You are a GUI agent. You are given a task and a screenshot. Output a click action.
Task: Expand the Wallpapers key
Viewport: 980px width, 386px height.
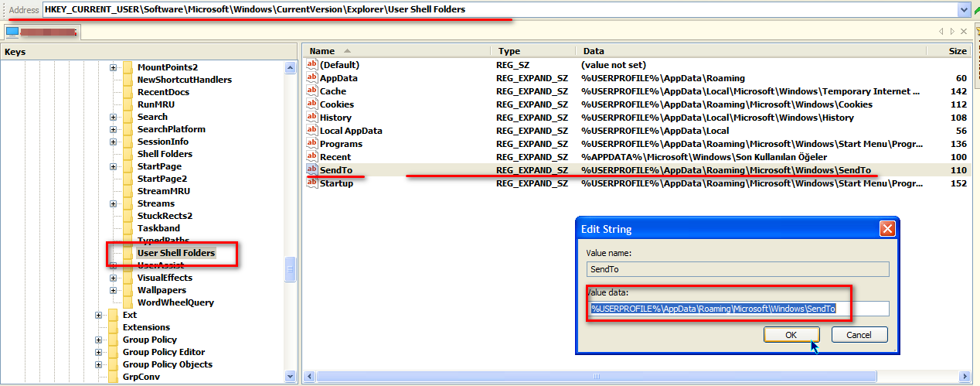tap(113, 290)
